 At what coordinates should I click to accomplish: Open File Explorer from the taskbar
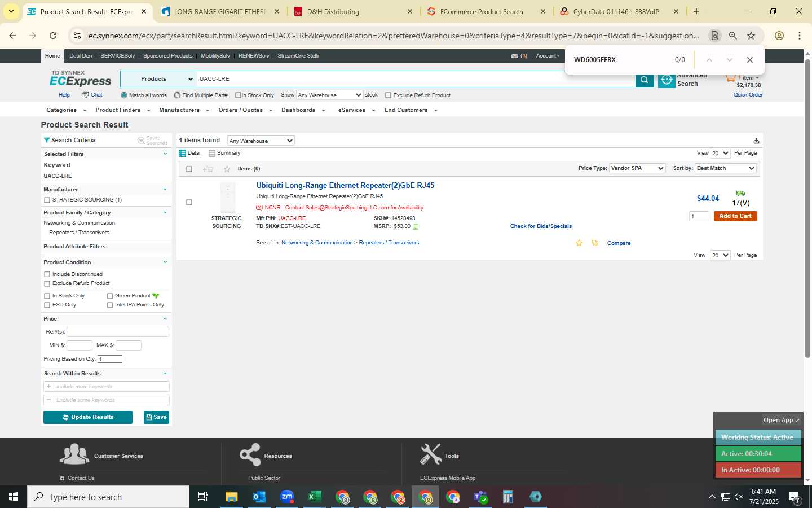231,497
